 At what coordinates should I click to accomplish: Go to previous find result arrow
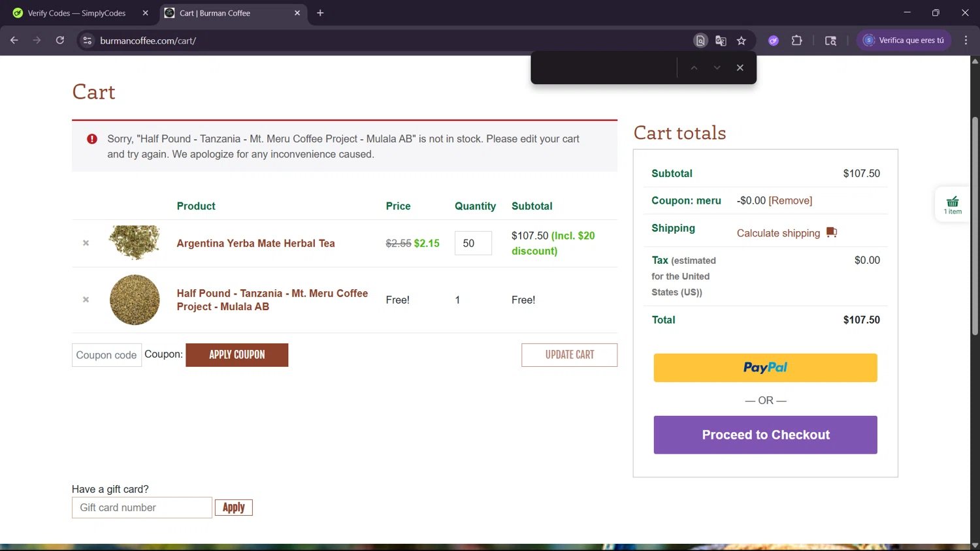tap(694, 68)
